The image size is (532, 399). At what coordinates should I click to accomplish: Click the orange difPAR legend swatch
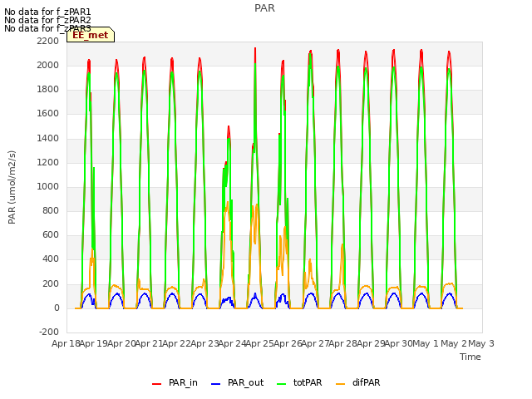point(340,384)
